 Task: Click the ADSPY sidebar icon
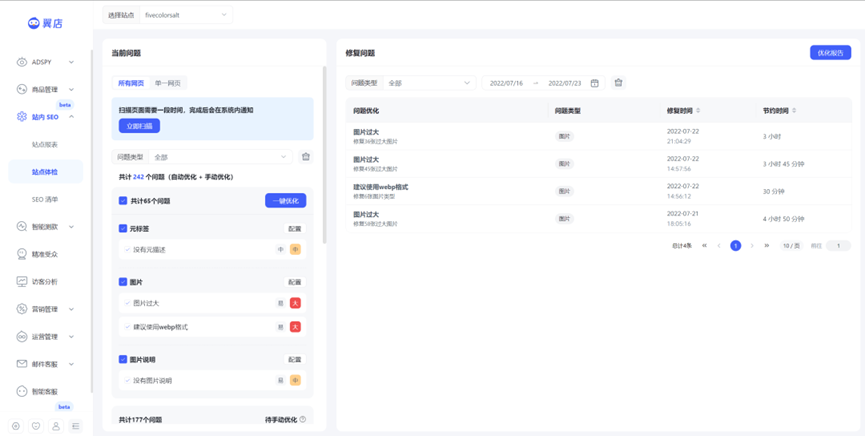[22, 62]
